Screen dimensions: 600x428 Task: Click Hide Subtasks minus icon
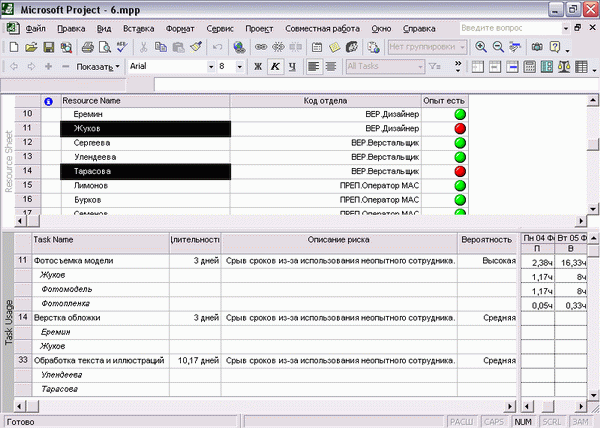(x=65, y=67)
